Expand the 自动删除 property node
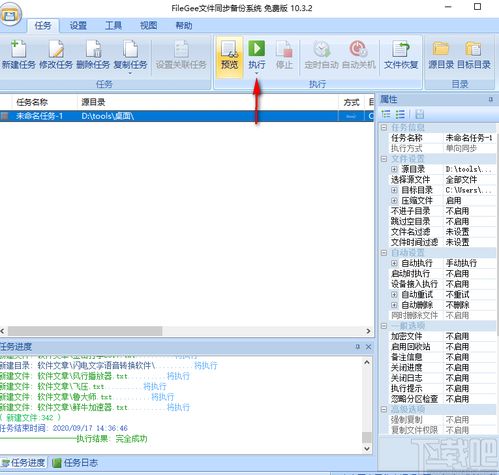 click(394, 305)
